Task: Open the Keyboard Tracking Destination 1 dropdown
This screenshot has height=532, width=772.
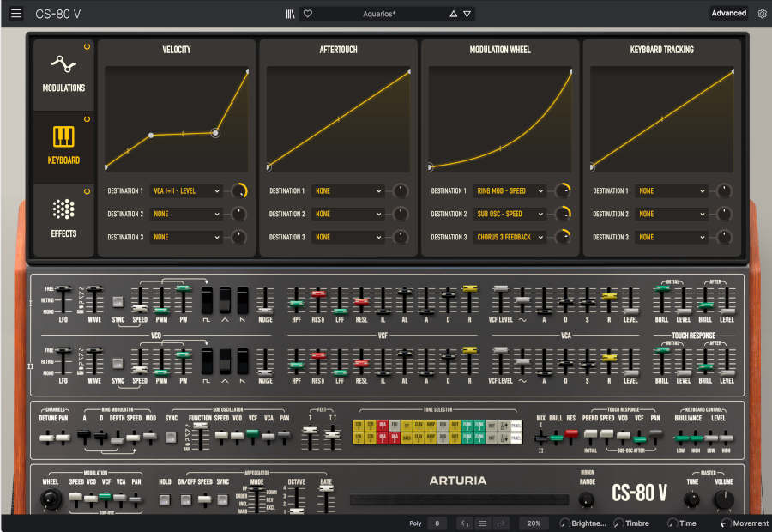Action: pos(671,190)
